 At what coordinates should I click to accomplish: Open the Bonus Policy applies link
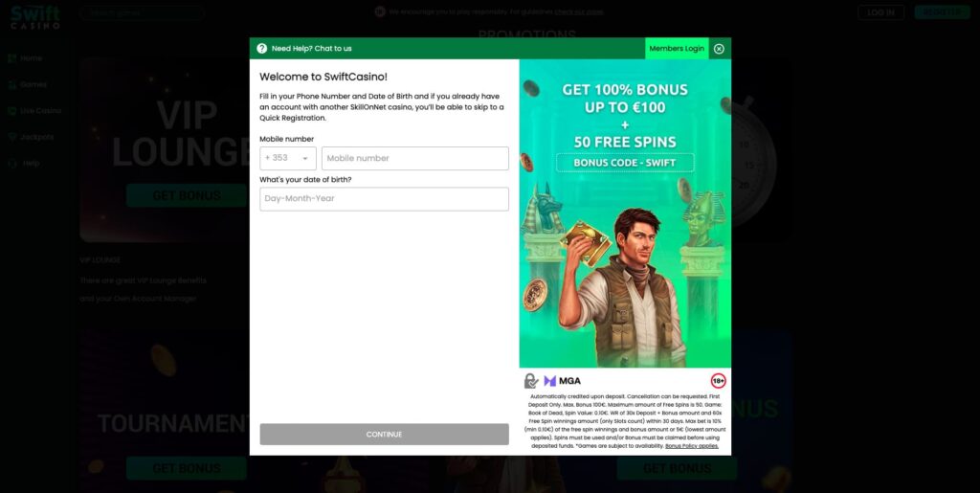click(692, 446)
